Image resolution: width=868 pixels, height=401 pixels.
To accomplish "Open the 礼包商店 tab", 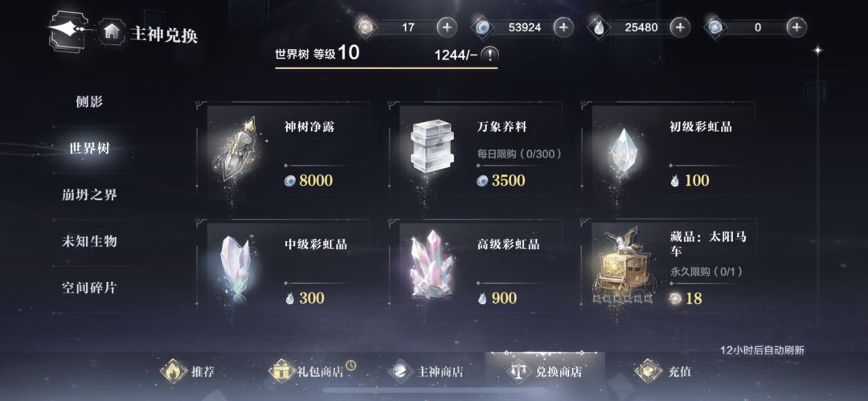I will point(311,371).
